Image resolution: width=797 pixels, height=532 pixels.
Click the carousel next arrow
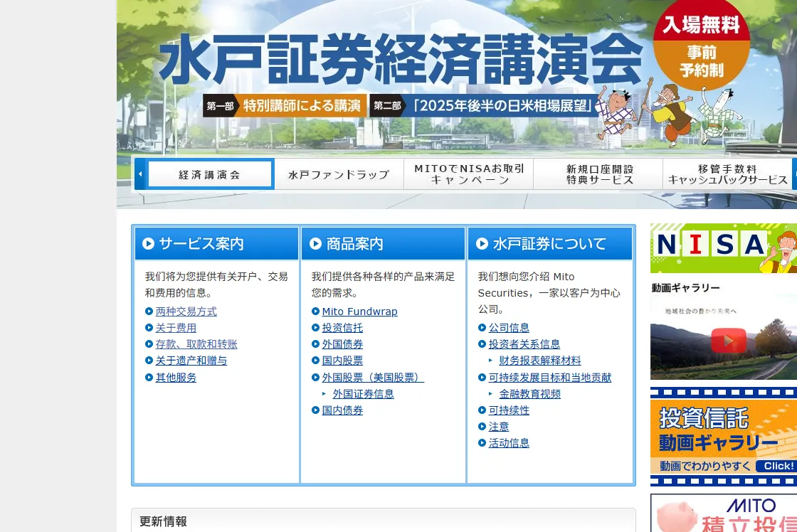(794, 174)
